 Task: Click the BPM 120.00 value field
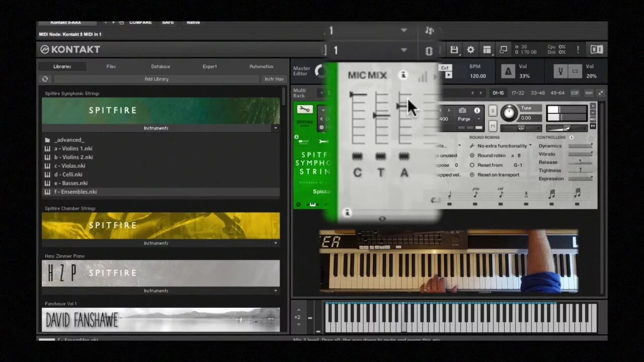477,76
